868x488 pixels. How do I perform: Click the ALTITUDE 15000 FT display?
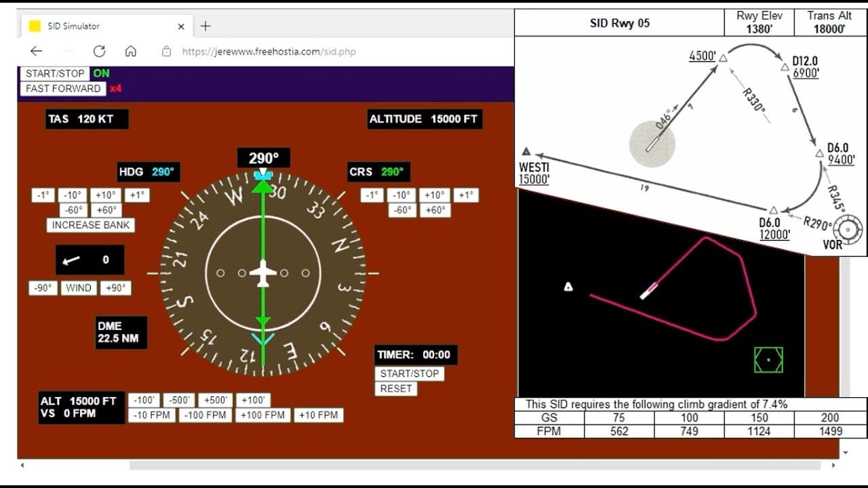[425, 119]
